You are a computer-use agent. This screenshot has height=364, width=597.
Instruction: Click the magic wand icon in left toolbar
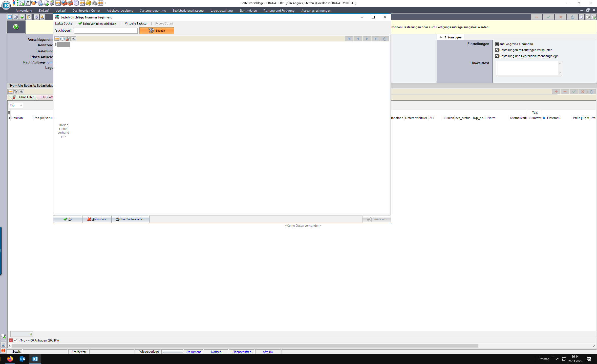pyautogui.click(x=42, y=17)
